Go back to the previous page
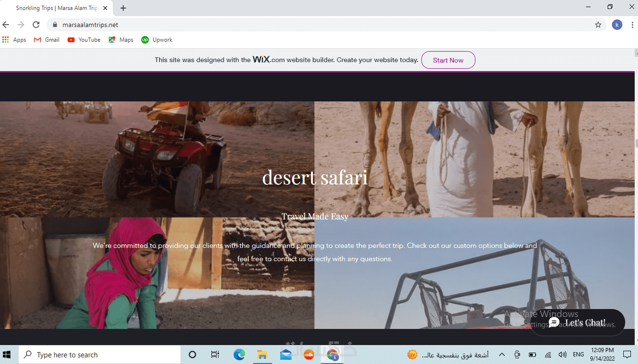This screenshot has height=364, width=638. click(6, 25)
